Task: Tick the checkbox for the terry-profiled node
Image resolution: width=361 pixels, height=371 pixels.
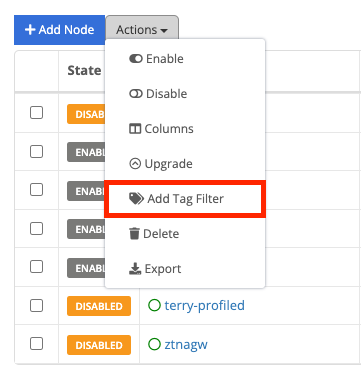Action: pos(36,305)
